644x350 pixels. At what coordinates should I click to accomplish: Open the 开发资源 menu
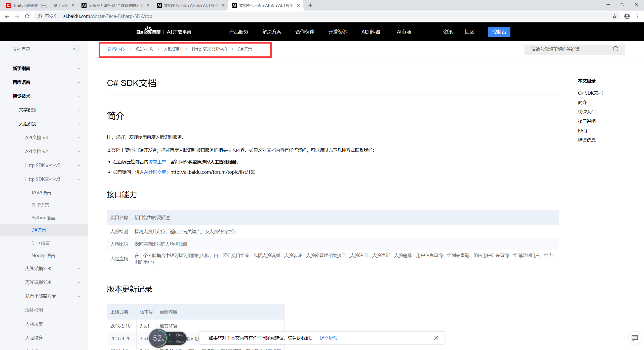tap(338, 32)
